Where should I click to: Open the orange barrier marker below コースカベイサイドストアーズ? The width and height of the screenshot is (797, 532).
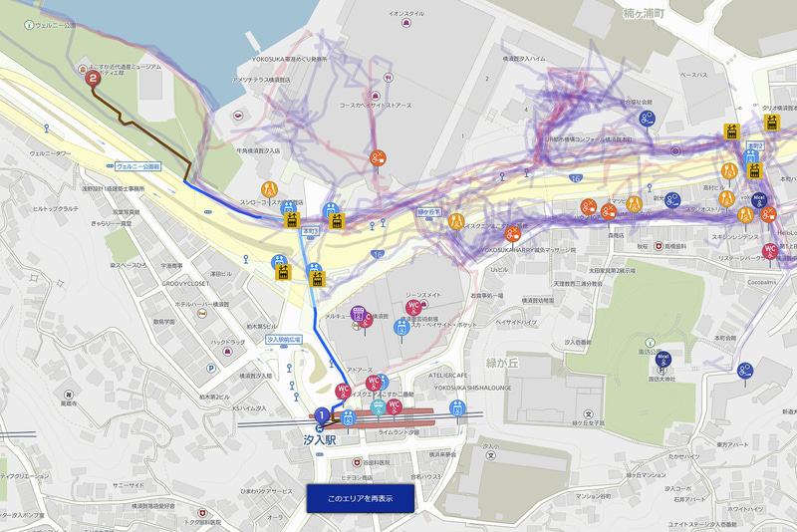coord(378,158)
